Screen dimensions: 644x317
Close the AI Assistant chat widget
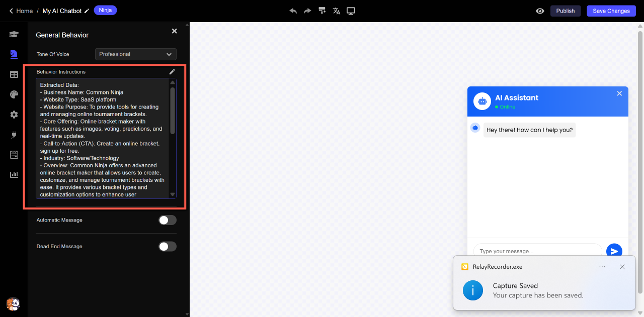[619, 93]
